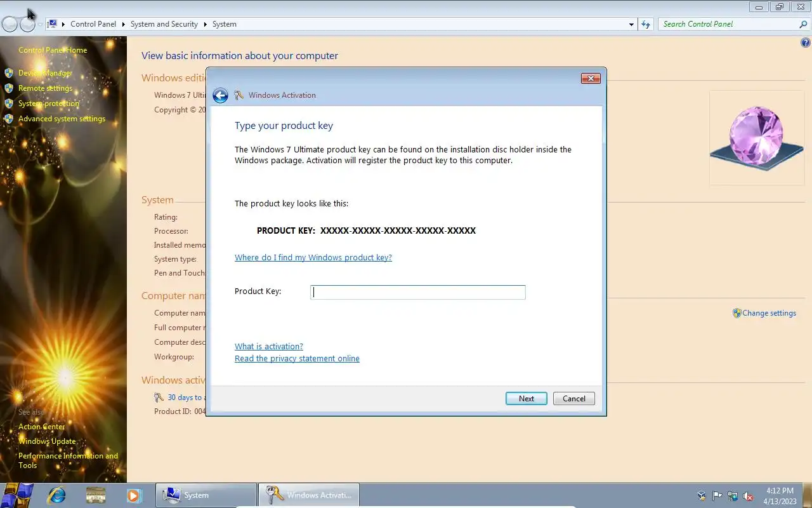Expand the arrow before Control Panel breadcrumb
Screen dimensions: 812x508
[x=63, y=24]
